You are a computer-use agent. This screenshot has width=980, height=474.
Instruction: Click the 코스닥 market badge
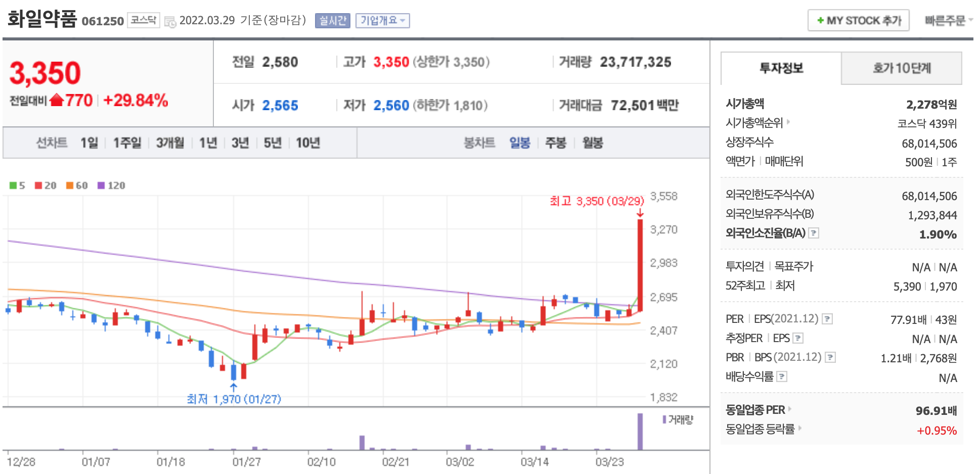pos(144,20)
